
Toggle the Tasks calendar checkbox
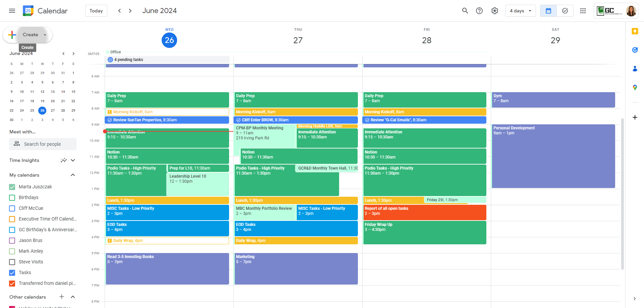(x=12, y=272)
